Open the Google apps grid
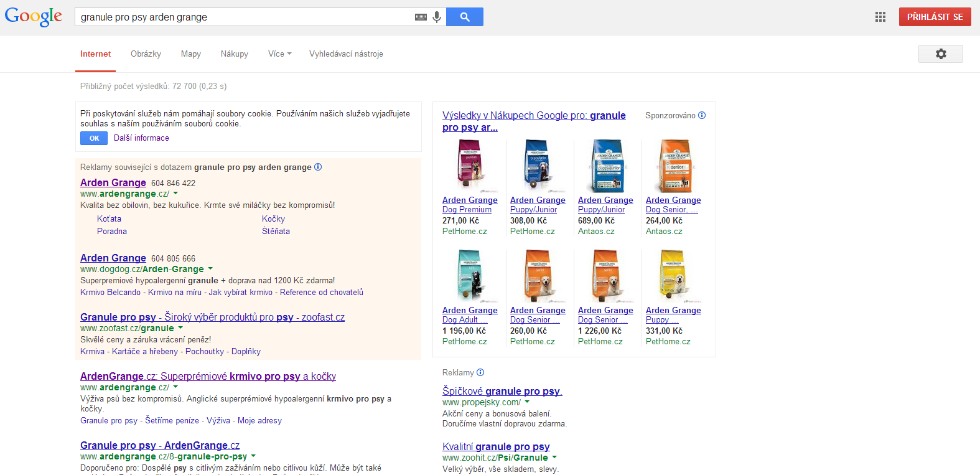 point(880,17)
